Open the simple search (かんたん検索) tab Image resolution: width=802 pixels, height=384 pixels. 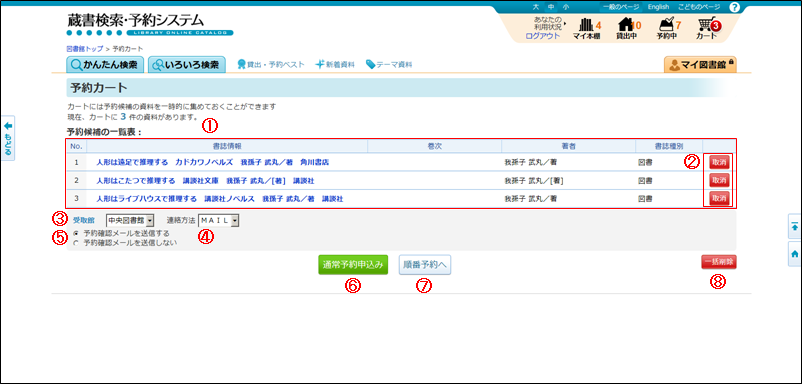coord(104,65)
